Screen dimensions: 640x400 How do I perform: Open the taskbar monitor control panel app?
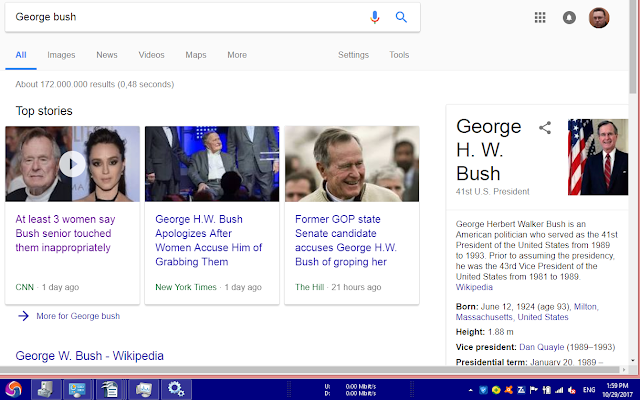[78, 389]
